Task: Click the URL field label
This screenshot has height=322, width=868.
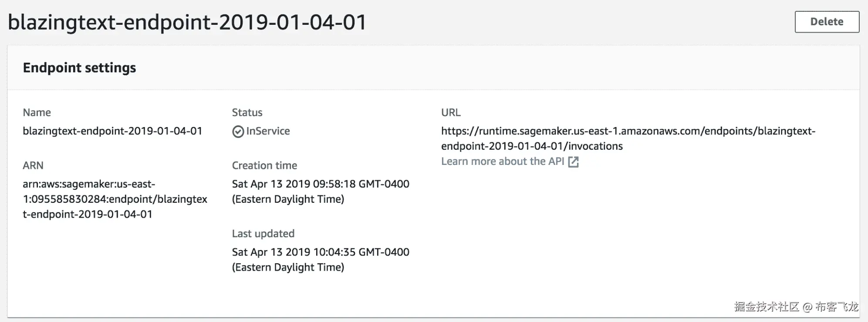Action: [450, 113]
